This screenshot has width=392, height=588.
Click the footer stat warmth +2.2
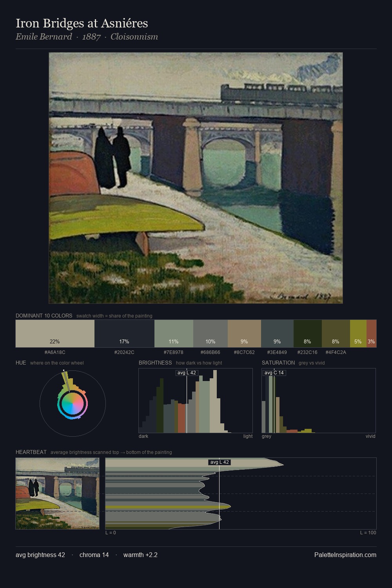pos(140,555)
